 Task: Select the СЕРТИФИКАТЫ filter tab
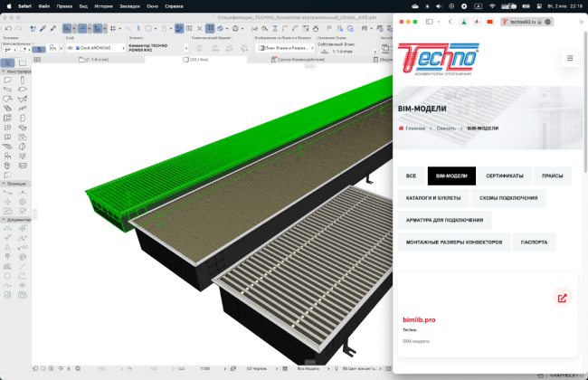coord(504,176)
